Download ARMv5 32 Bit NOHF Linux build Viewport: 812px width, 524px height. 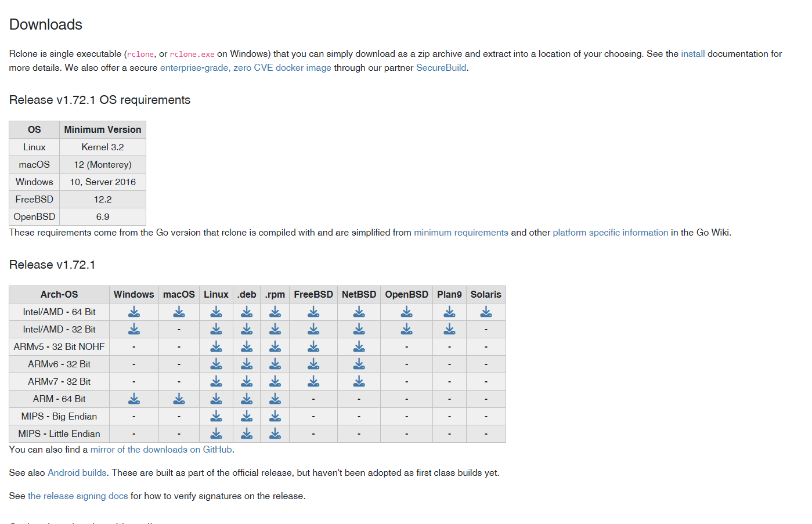tap(216, 346)
